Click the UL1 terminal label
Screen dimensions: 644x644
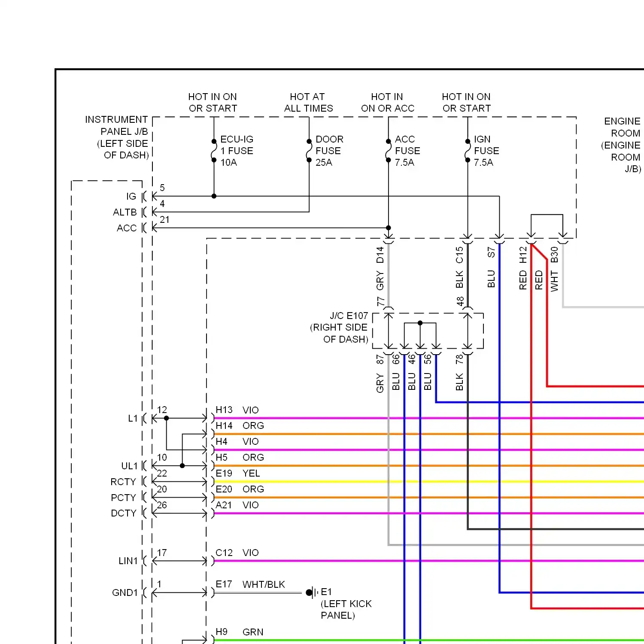[129, 466]
